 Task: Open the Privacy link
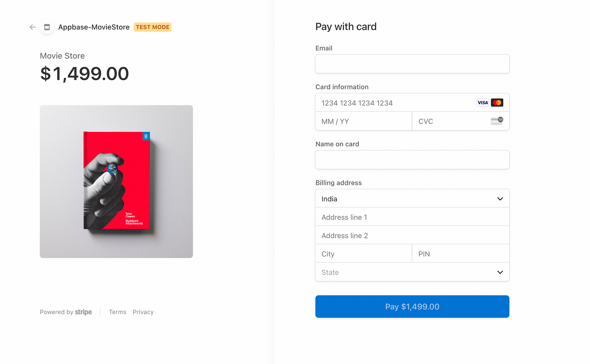(x=143, y=312)
